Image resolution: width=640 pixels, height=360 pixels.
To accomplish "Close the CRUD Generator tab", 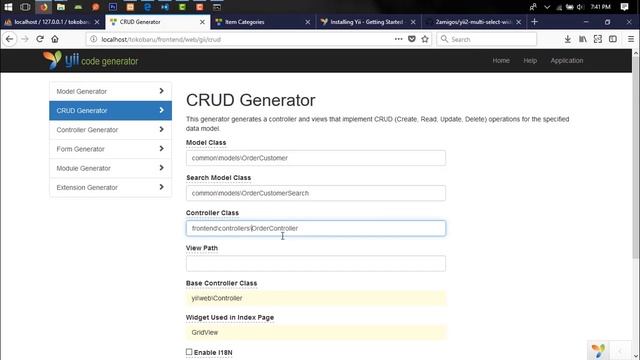I will tap(202, 22).
